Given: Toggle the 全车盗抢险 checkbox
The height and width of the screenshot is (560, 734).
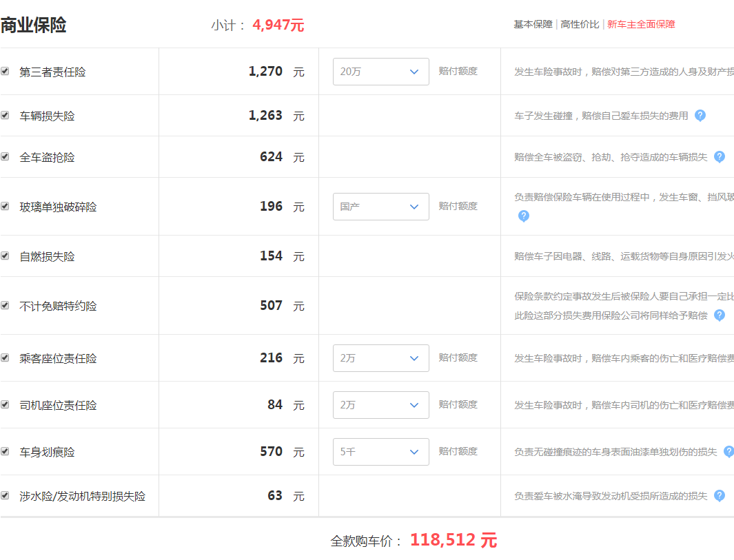Looking at the screenshot, I should point(5,156).
